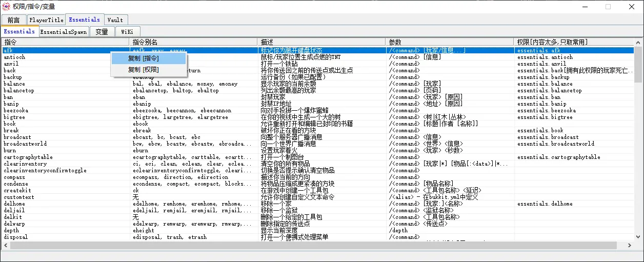
Task: Select the createkit command row
Action: (318, 190)
